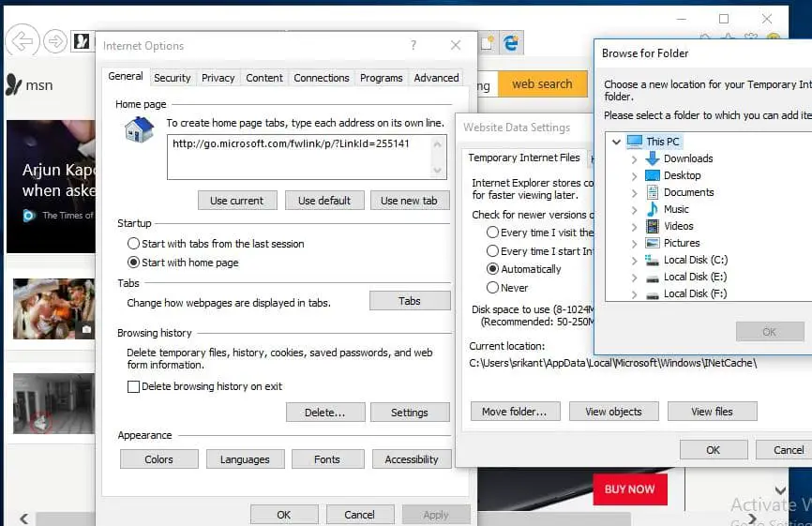812x526 pixels.
Task: Click the Use default button
Action: coord(324,201)
